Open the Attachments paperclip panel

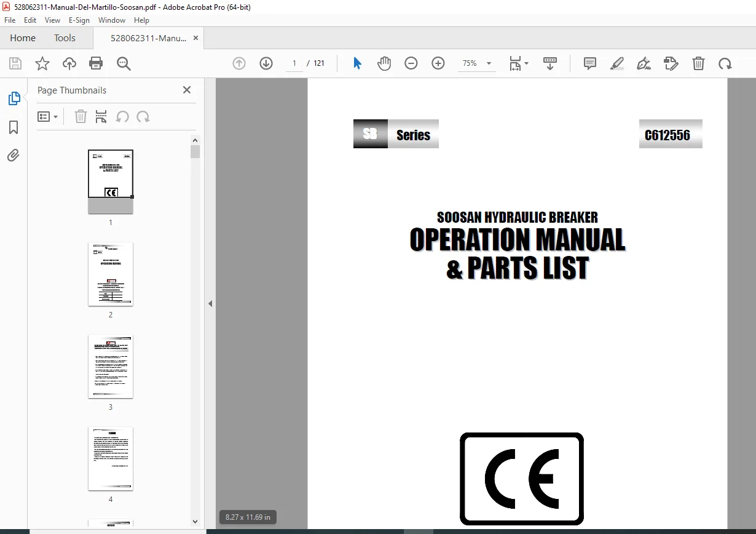click(x=14, y=155)
